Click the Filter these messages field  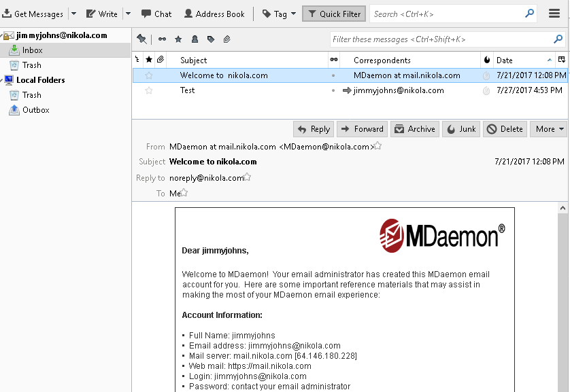point(448,39)
